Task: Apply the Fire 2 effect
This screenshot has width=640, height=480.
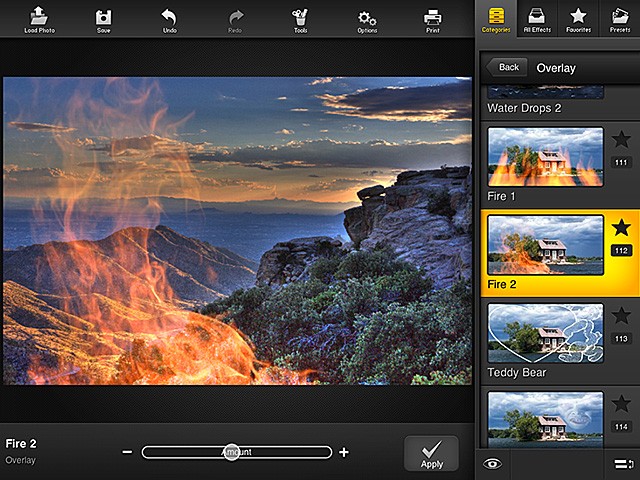Action: [x=431, y=453]
